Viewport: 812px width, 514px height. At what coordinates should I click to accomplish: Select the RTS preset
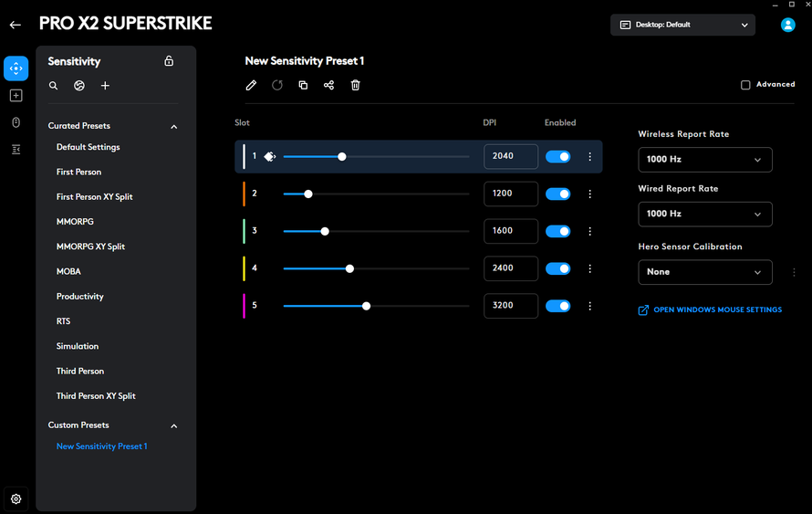point(63,321)
